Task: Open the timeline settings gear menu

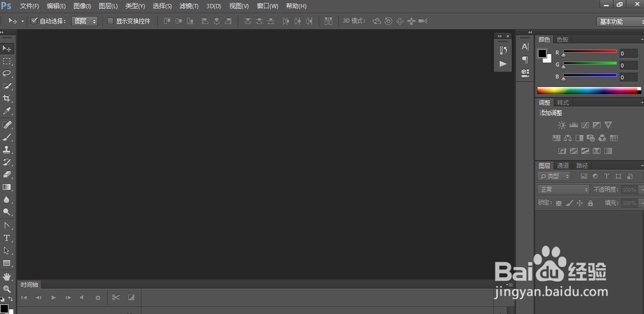Action: tap(98, 298)
